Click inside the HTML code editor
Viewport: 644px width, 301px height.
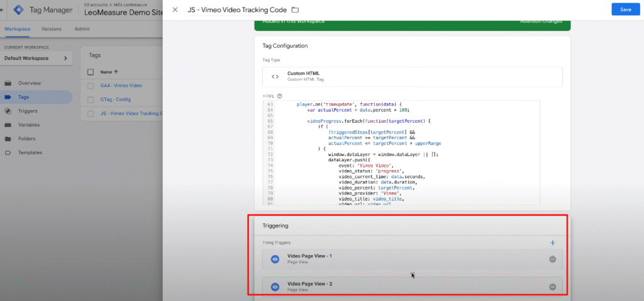coord(401,152)
